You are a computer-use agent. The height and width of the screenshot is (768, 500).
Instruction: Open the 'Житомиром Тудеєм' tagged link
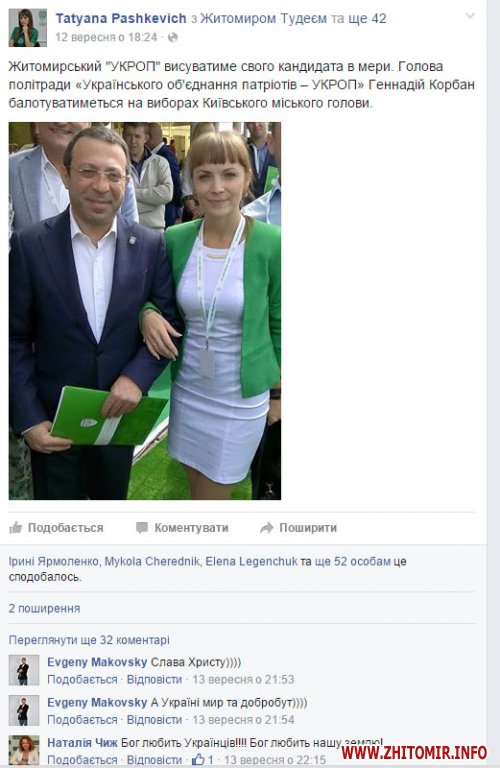[263, 19]
